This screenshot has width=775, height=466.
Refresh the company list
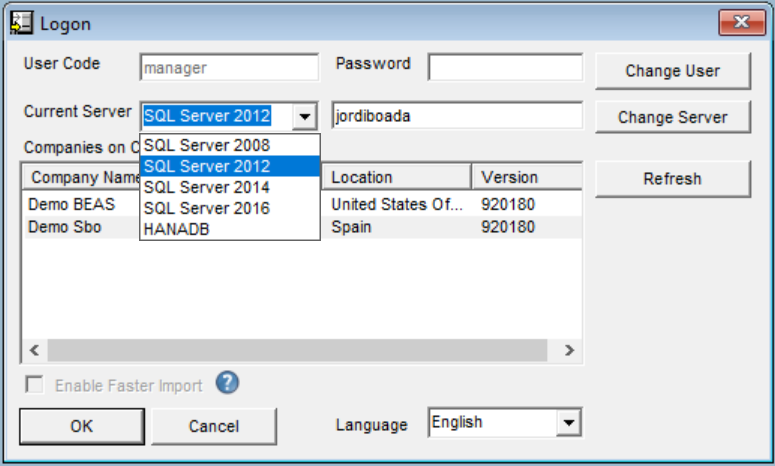click(673, 178)
